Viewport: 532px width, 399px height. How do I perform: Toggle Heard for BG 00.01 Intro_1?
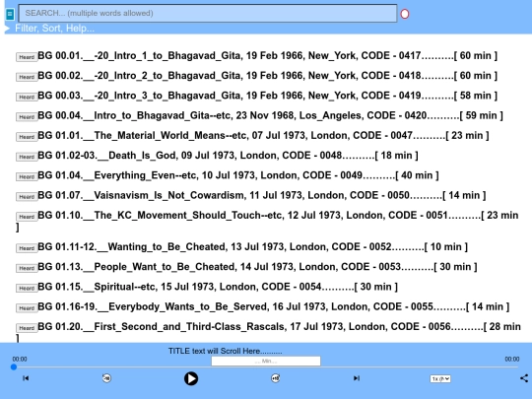point(27,57)
